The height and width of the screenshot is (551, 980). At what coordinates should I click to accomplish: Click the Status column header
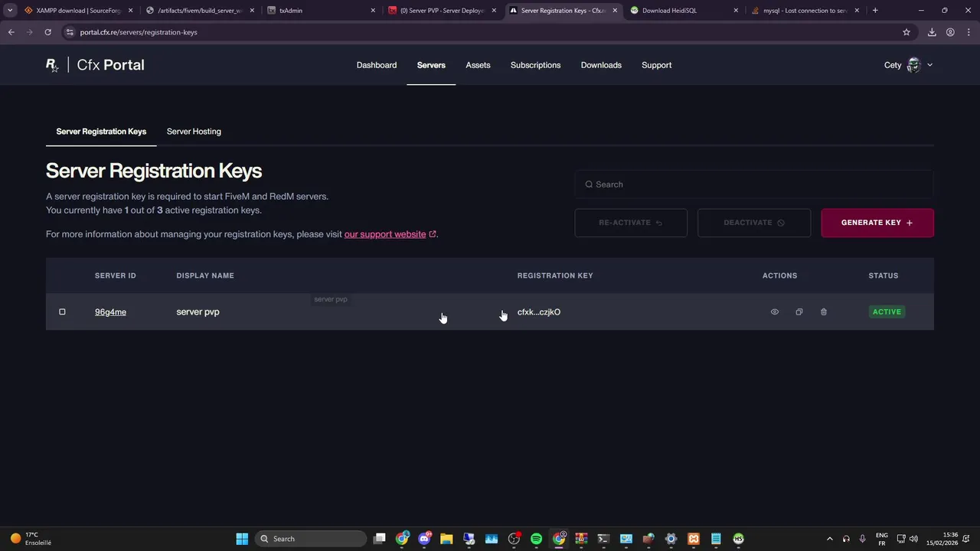point(884,275)
